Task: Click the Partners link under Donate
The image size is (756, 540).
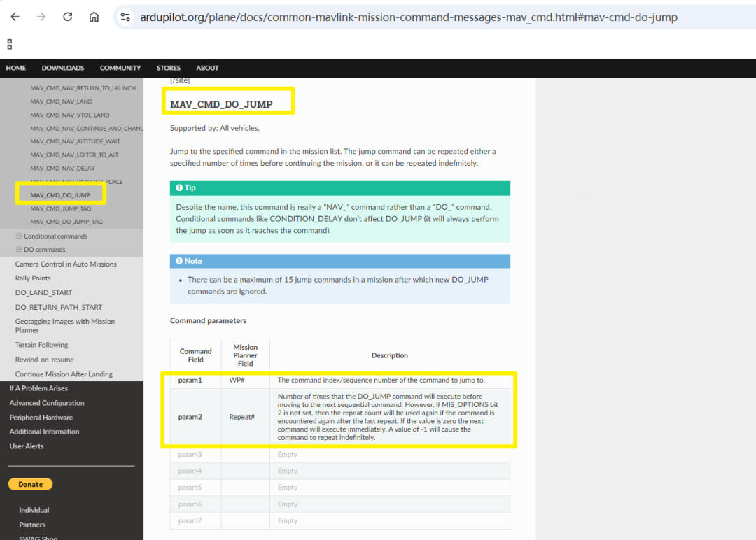Action: pos(31,525)
